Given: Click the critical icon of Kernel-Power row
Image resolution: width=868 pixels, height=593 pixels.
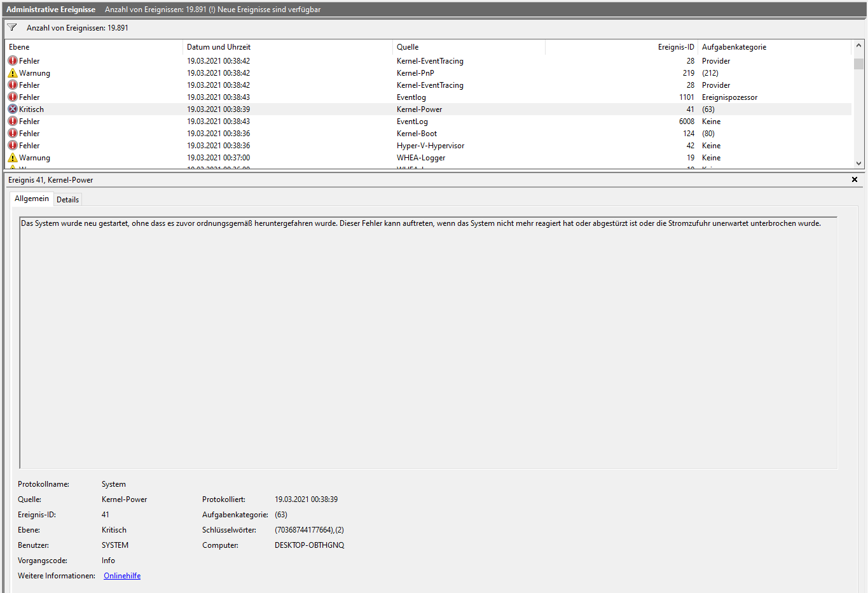Looking at the screenshot, I should 13,109.
